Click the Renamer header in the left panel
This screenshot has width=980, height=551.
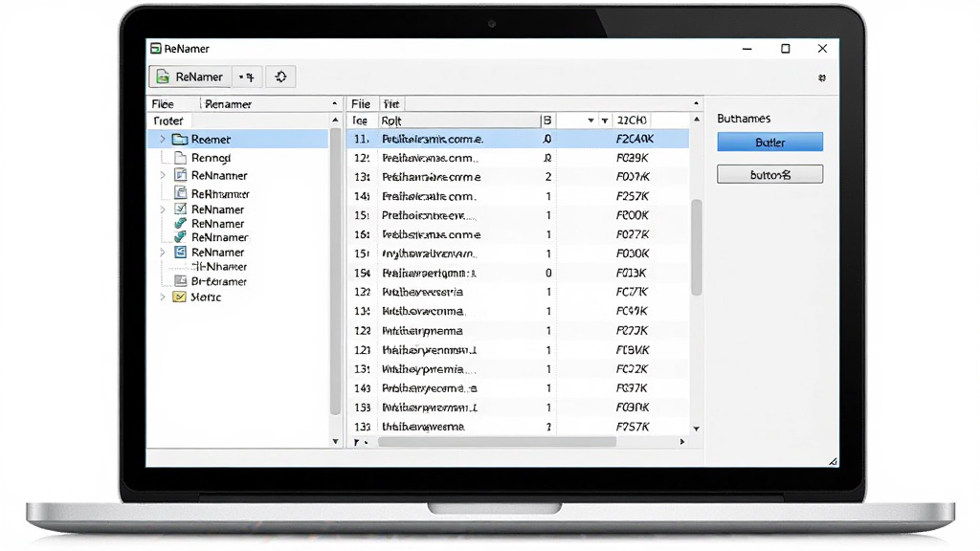[x=228, y=103]
